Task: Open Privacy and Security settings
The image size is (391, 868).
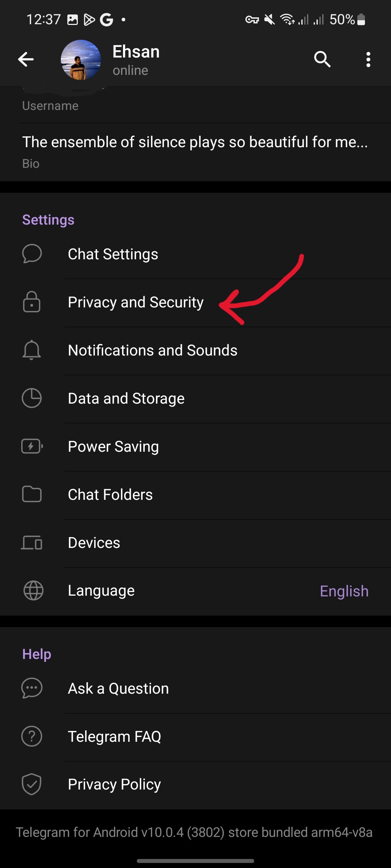Action: pyautogui.click(x=136, y=302)
